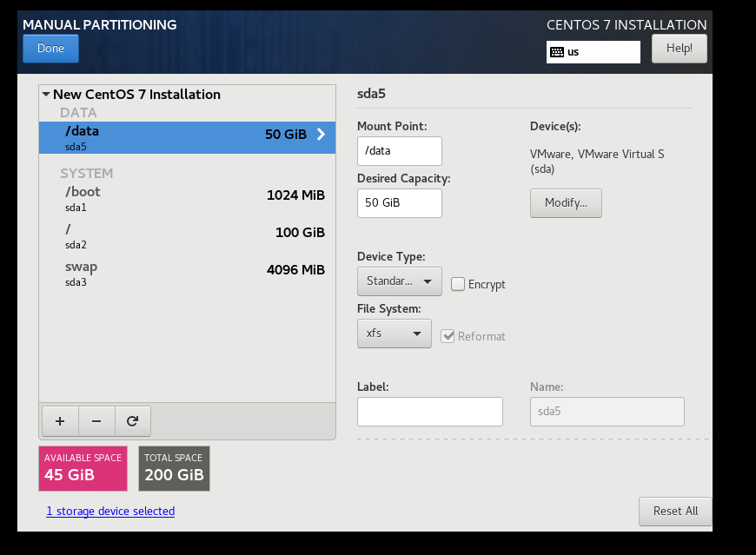
Task: Click the keyboard layout icon next to us
Action: (557, 52)
